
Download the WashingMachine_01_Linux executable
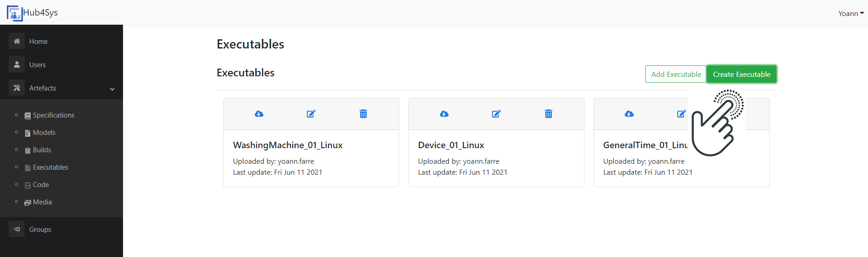[259, 114]
